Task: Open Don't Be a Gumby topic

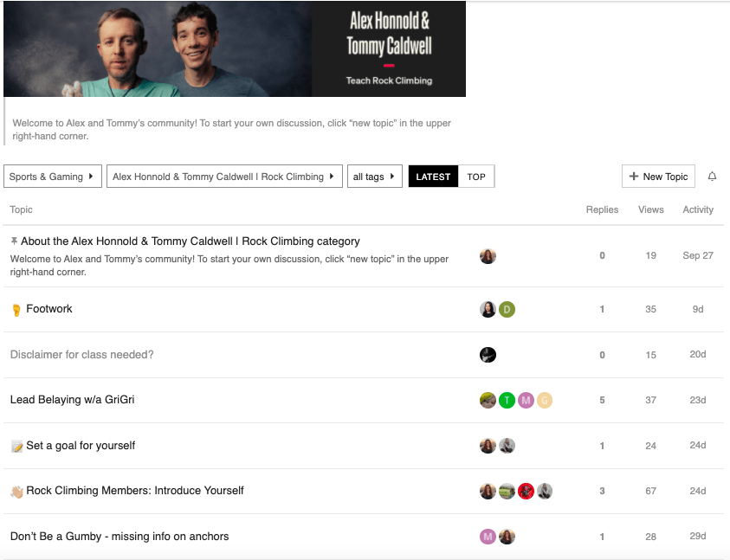Action: (x=120, y=537)
